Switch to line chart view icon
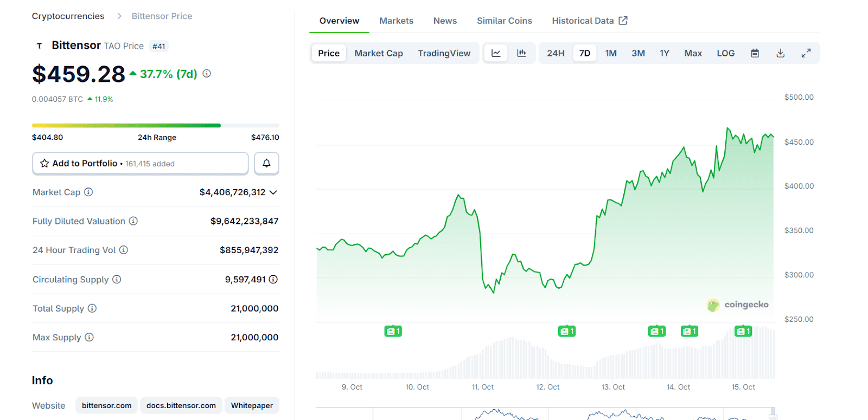Viewport: 868px width, 420px height. [x=496, y=53]
